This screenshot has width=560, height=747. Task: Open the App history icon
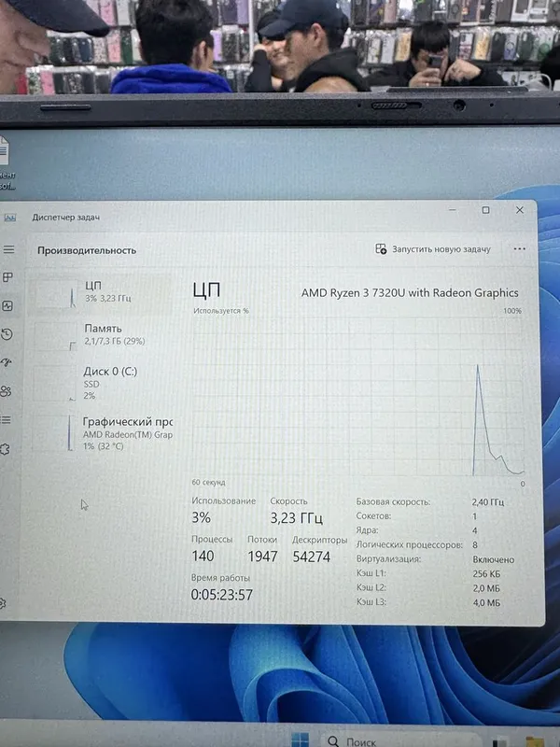tap(7, 334)
